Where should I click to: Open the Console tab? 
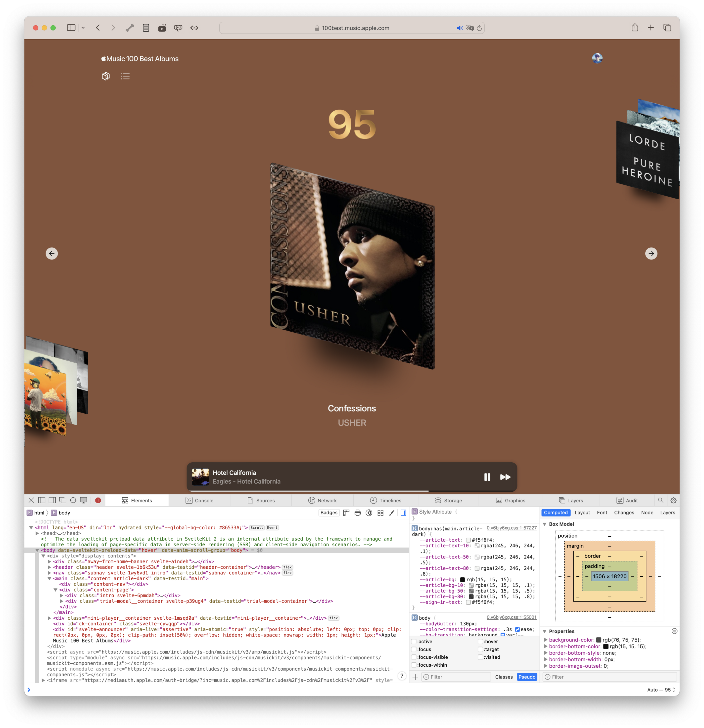coord(200,500)
